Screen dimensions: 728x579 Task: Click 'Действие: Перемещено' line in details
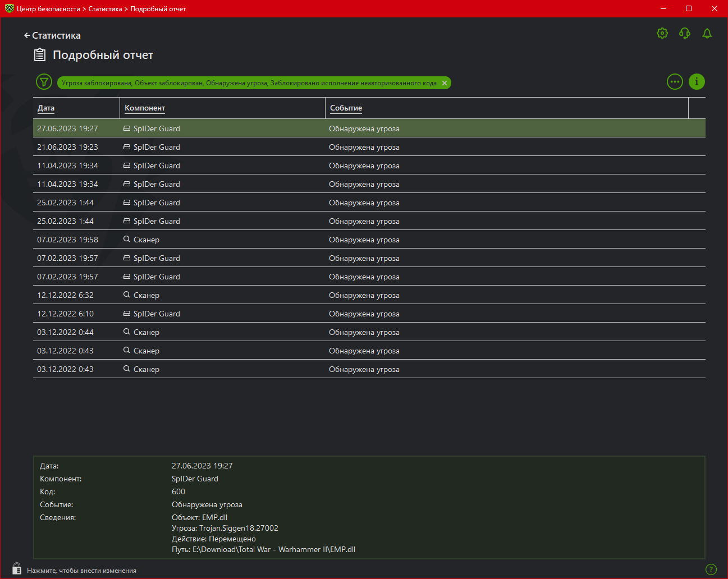(214, 539)
